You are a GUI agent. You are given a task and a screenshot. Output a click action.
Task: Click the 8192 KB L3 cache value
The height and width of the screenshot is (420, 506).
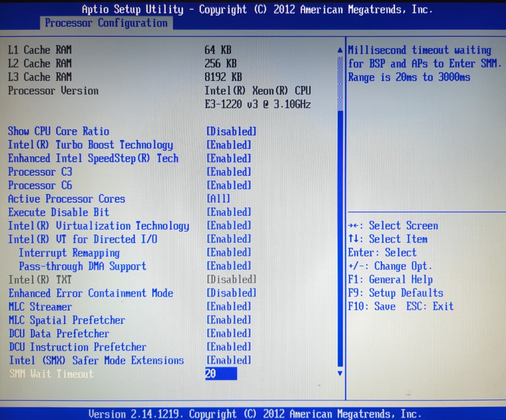(x=223, y=77)
